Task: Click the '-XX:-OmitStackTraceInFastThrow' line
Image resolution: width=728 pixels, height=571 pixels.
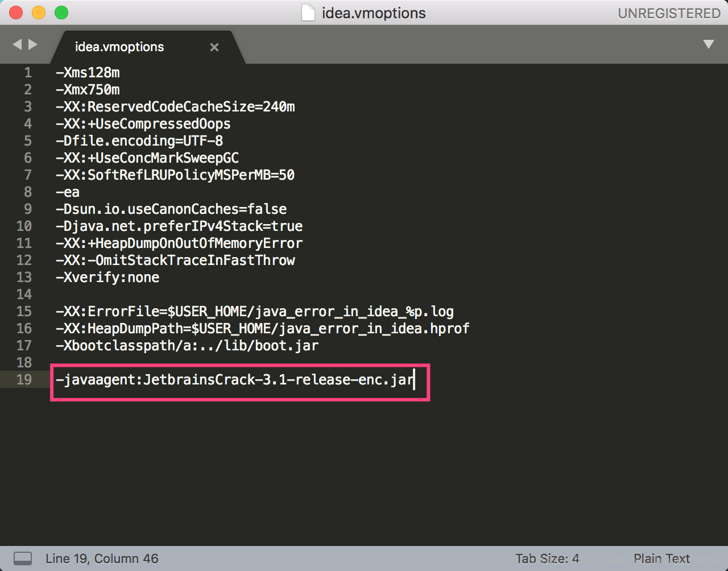Action: click(x=175, y=260)
